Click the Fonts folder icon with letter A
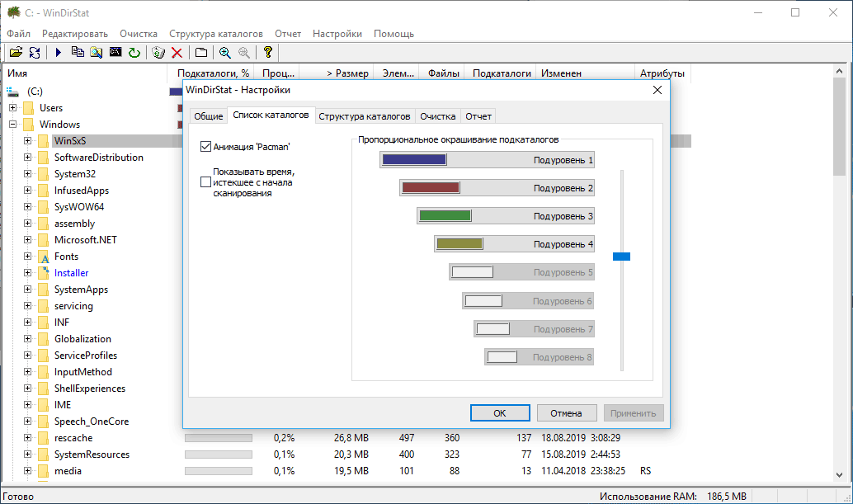Screen dimensions: 853x504 pyautogui.click(x=44, y=257)
